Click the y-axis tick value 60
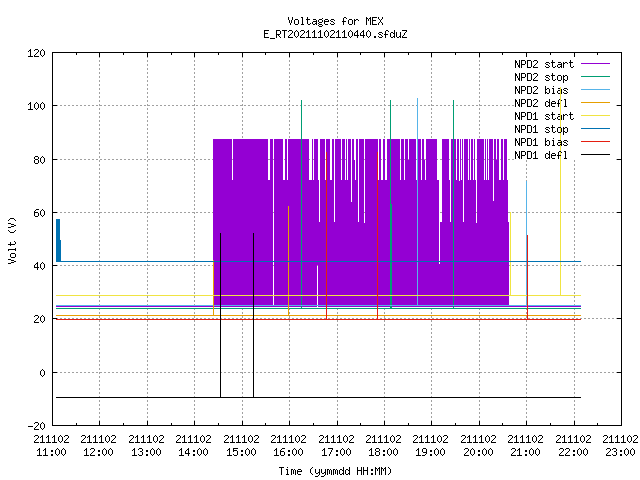 [39, 213]
